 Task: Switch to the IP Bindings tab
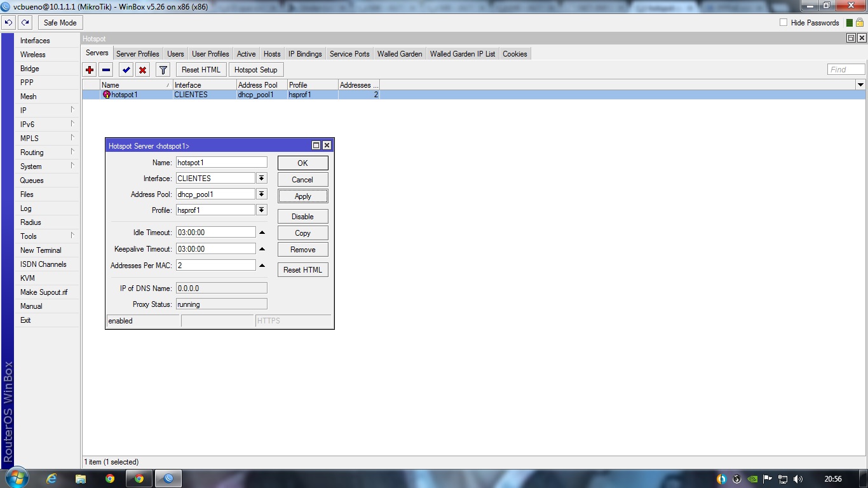pos(305,54)
